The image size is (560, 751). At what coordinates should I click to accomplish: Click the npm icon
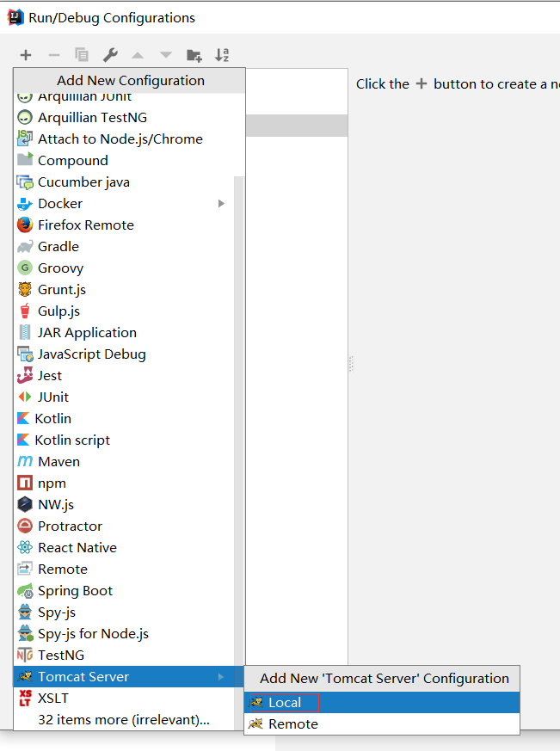25,483
